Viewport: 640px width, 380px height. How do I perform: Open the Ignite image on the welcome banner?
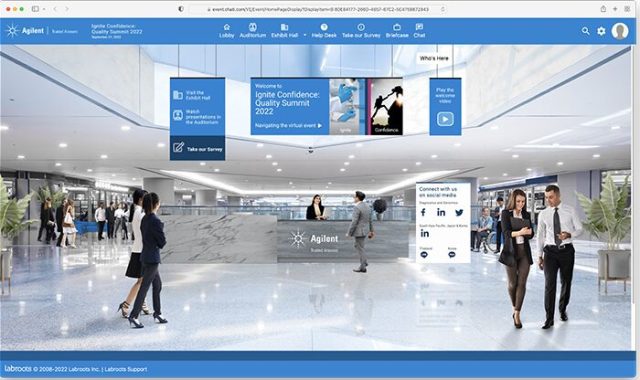[345, 107]
